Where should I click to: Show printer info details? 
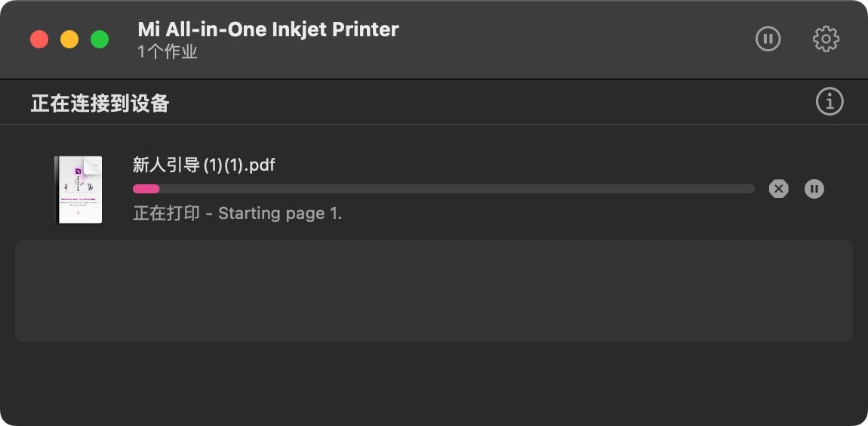tap(830, 101)
